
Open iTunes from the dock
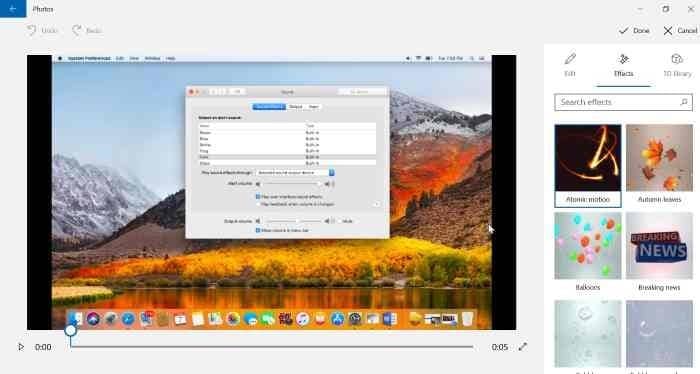(x=302, y=319)
